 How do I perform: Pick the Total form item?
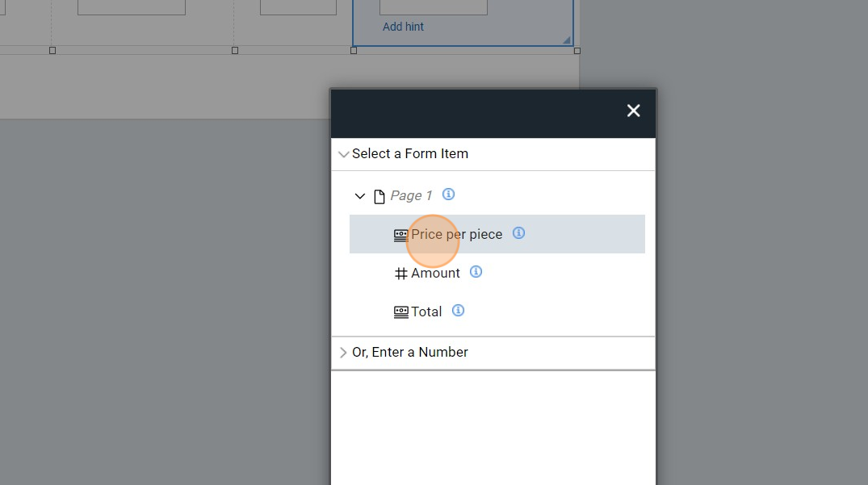(x=426, y=311)
